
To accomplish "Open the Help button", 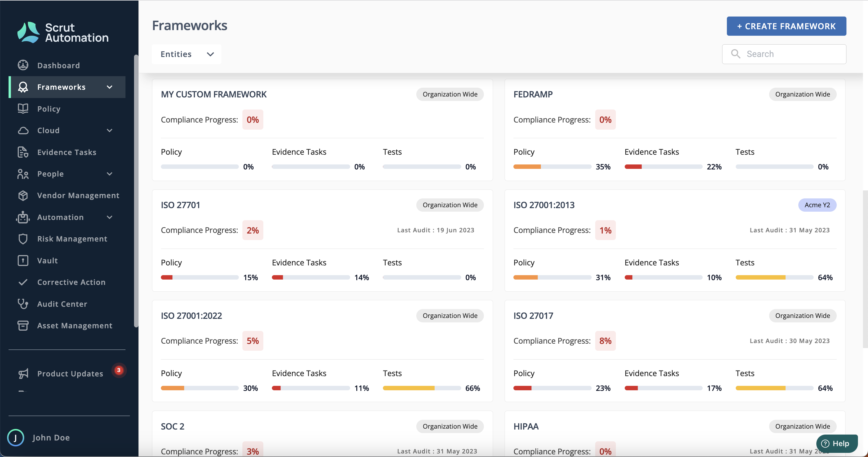I will pyautogui.click(x=836, y=443).
